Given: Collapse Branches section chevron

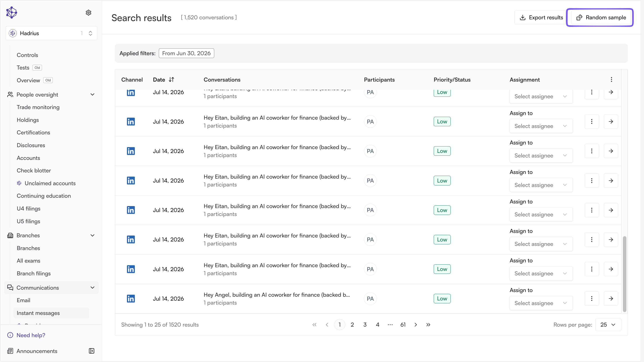Looking at the screenshot, I should [x=92, y=235].
